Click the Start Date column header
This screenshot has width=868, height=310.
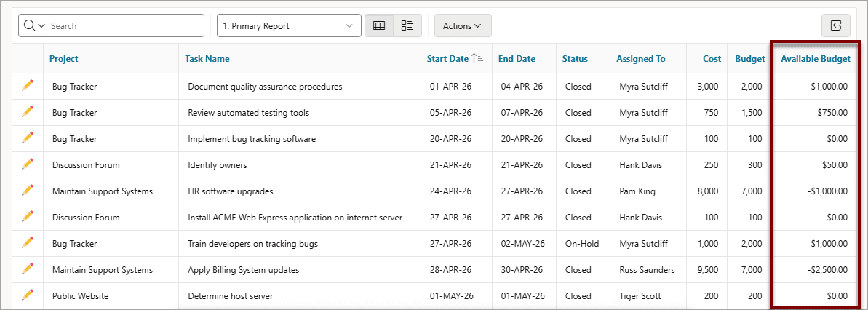click(x=447, y=59)
